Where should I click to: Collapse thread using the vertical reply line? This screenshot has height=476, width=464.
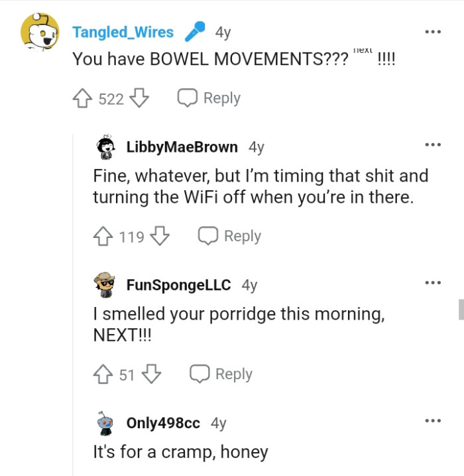click(73, 305)
